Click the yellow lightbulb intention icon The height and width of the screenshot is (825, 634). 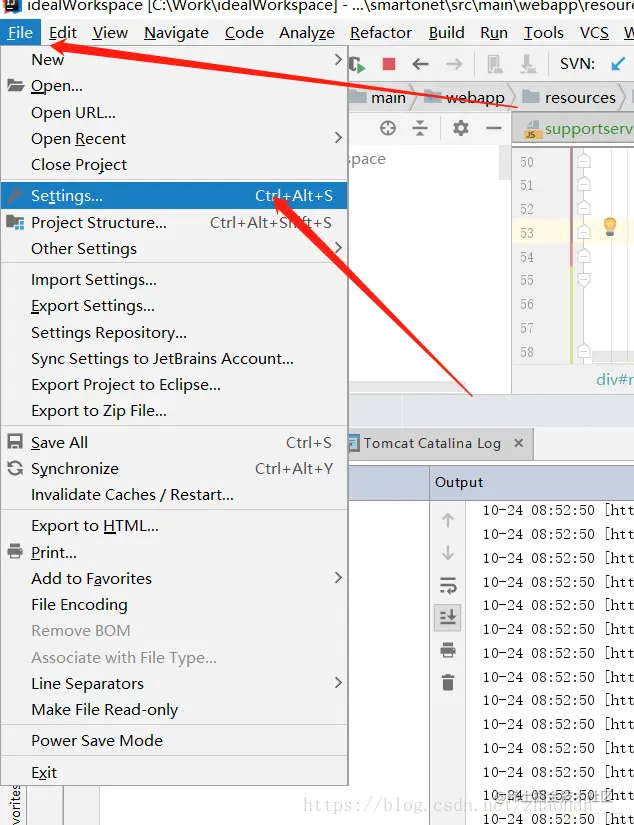point(610,226)
